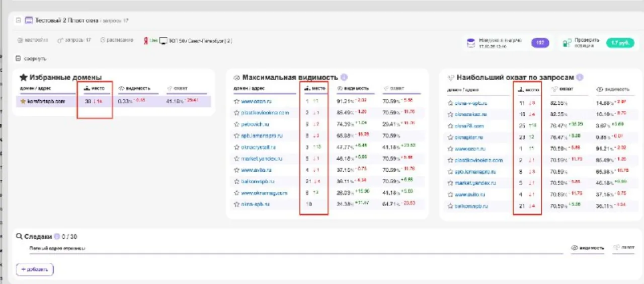Click охват header in Следаки section
This screenshot has width=644, height=284.
tap(623, 247)
